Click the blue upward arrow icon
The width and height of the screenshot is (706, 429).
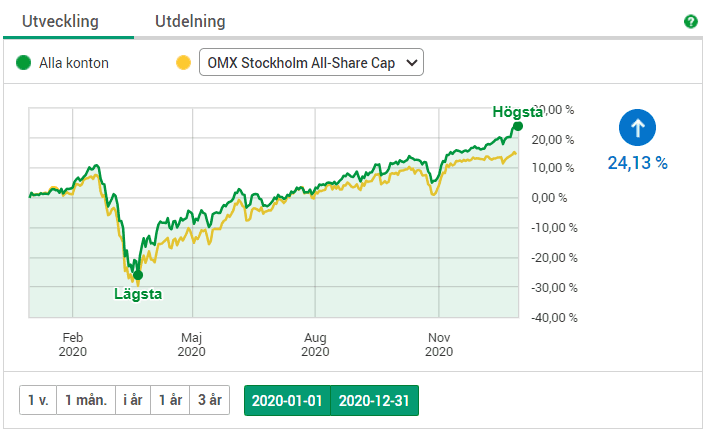point(637,127)
